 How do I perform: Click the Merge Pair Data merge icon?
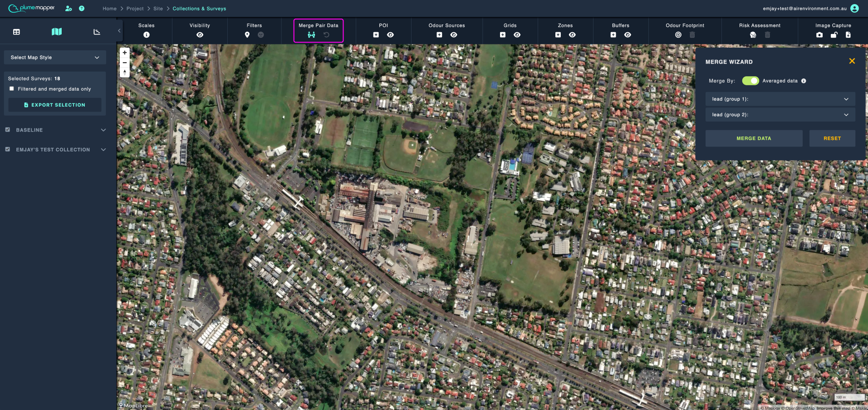(311, 35)
